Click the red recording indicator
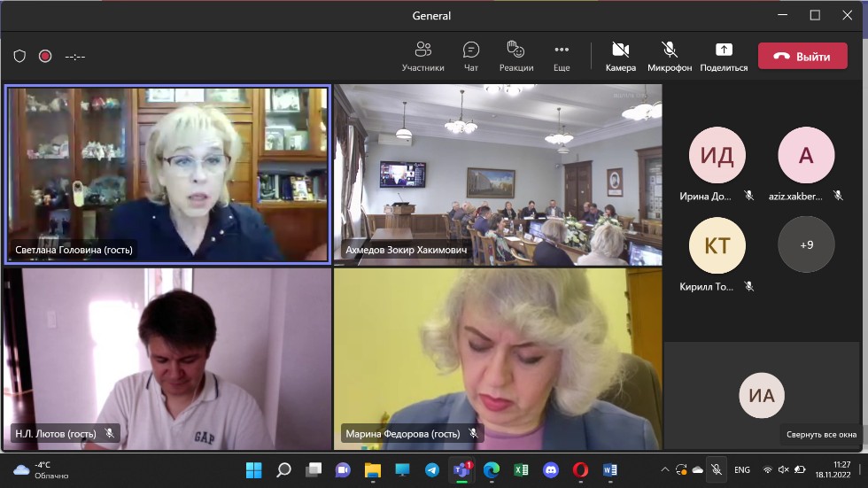 pyautogui.click(x=45, y=56)
